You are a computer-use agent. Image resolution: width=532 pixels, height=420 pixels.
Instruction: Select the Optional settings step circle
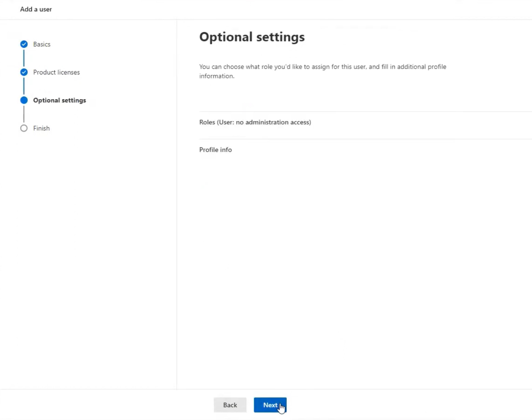point(24,100)
